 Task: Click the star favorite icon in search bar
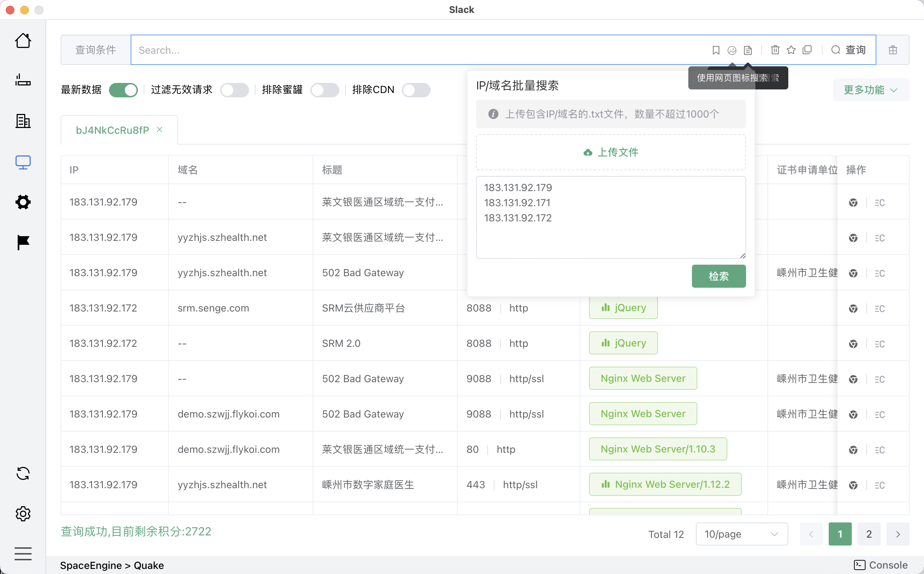pyautogui.click(x=791, y=50)
